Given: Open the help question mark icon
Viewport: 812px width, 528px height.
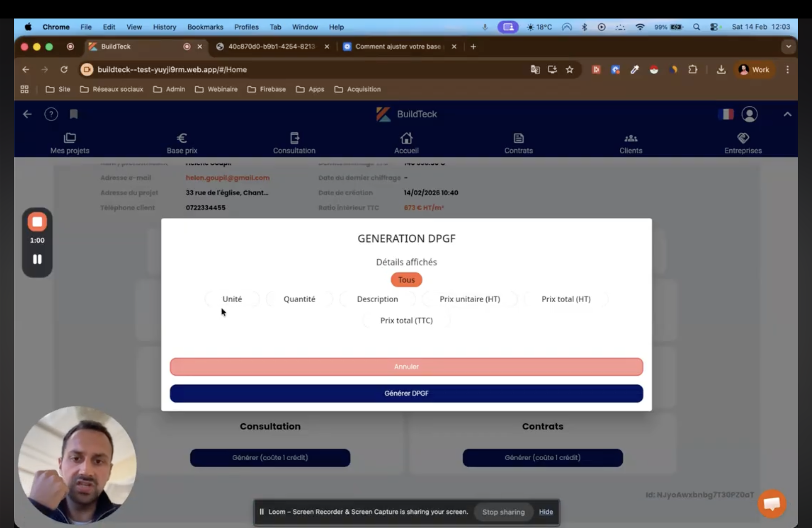Looking at the screenshot, I should (51, 114).
